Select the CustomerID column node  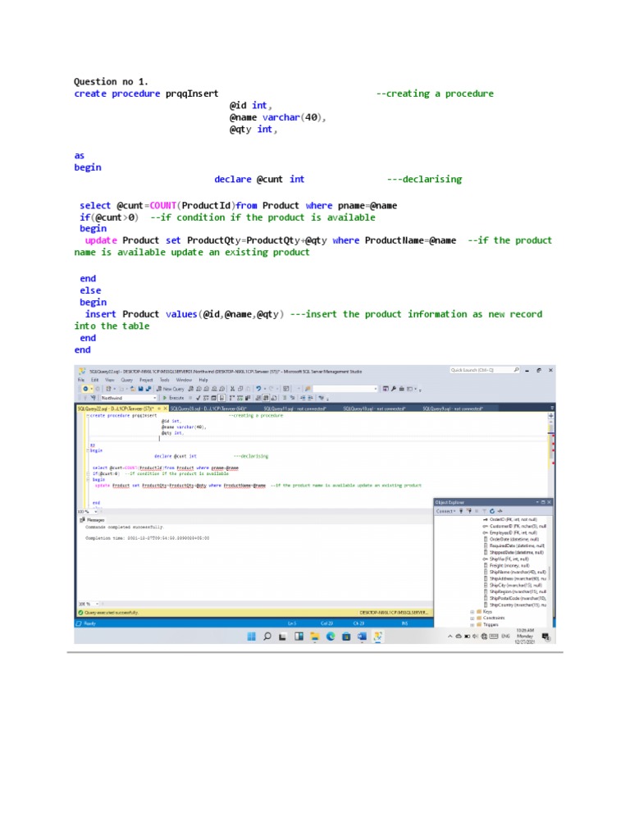514,526
